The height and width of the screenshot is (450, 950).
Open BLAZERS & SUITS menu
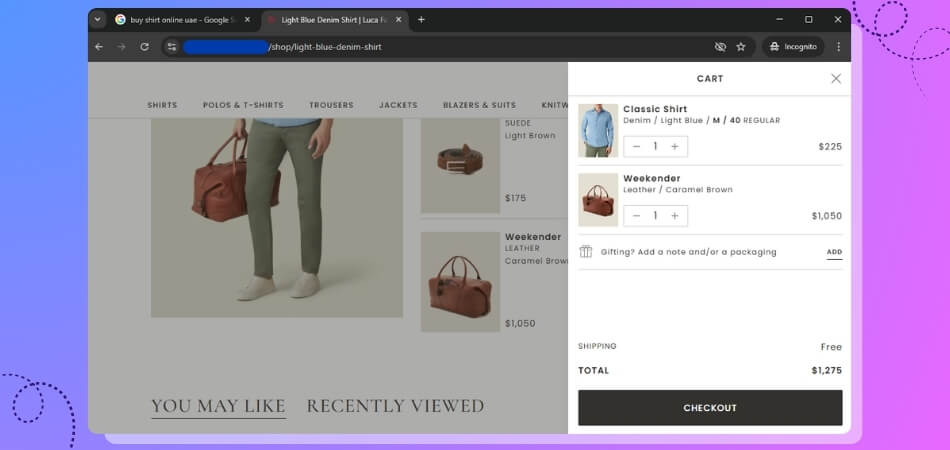coord(479,105)
